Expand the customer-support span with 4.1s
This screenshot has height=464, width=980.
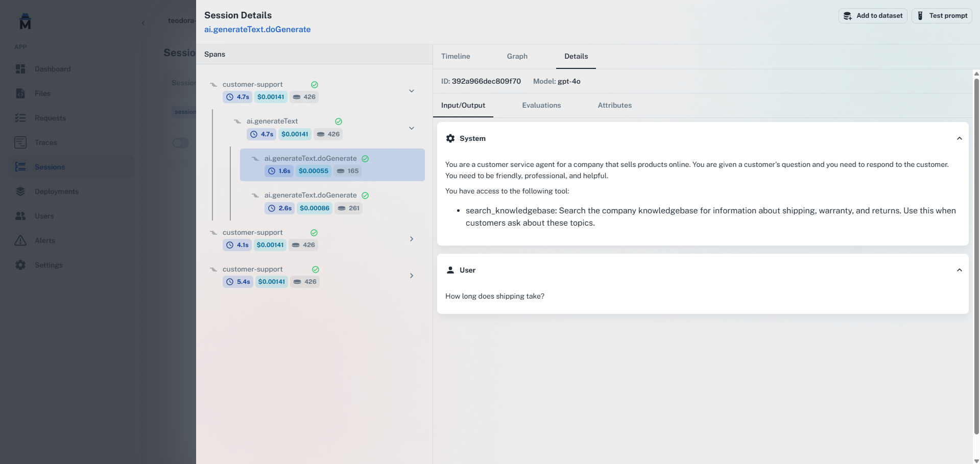pyautogui.click(x=412, y=239)
